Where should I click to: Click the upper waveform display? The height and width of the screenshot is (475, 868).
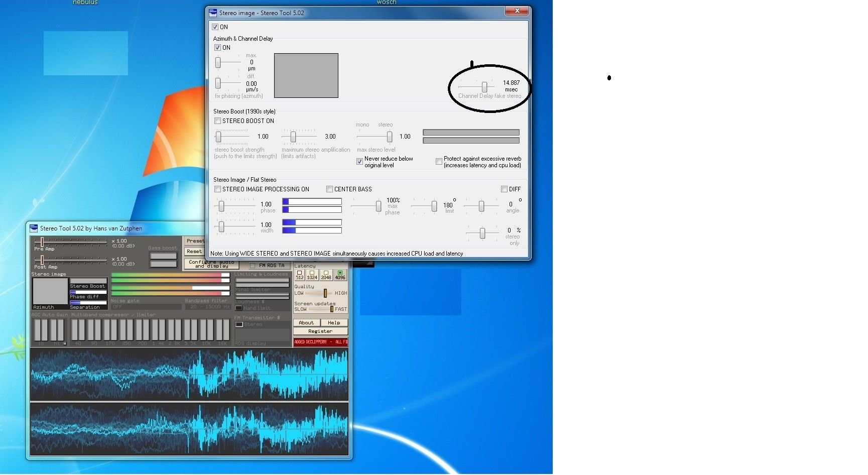coord(189,375)
